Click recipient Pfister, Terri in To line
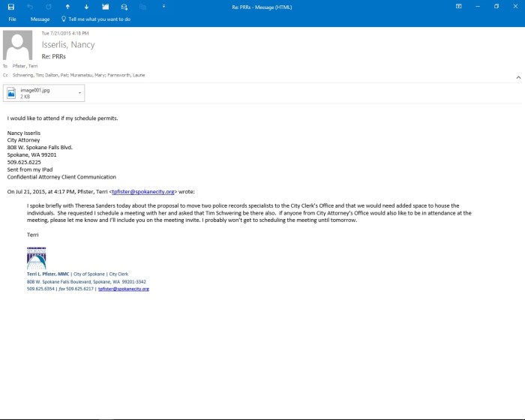 [x=29, y=66]
